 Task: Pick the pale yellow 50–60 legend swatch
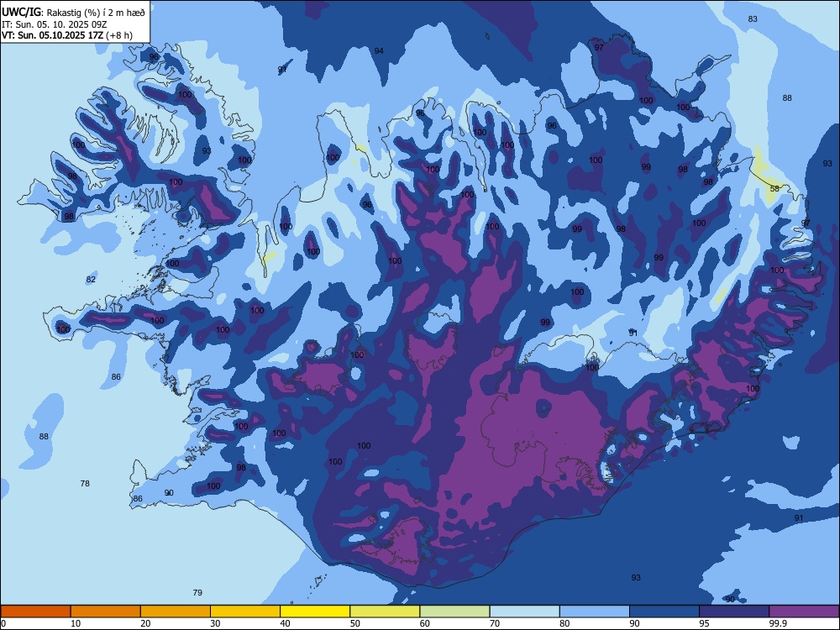[x=385, y=612]
